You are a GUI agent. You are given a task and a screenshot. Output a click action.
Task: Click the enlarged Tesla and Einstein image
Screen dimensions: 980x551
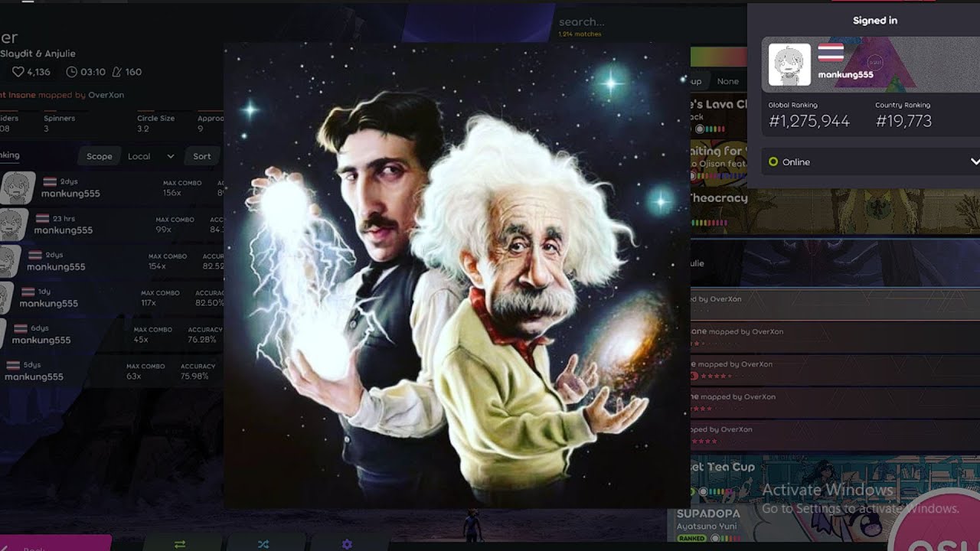(x=457, y=275)
